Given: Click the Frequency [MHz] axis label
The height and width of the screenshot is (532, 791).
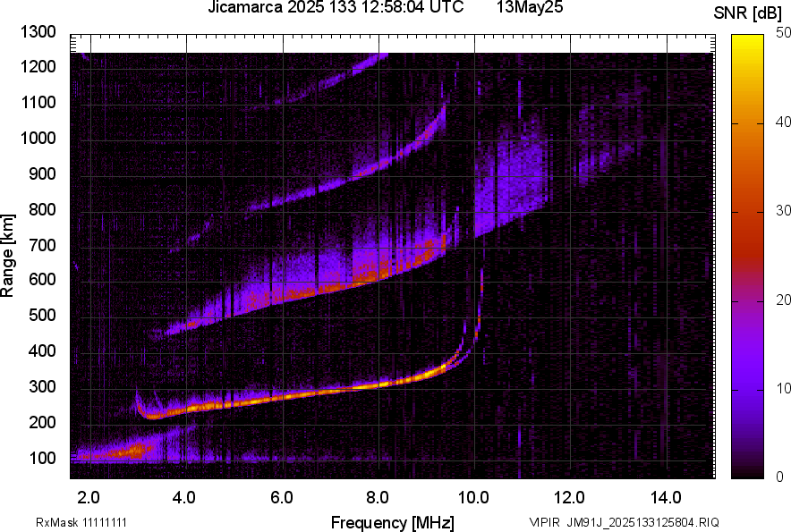Looking at the screenshot, I should coord(393,522).
